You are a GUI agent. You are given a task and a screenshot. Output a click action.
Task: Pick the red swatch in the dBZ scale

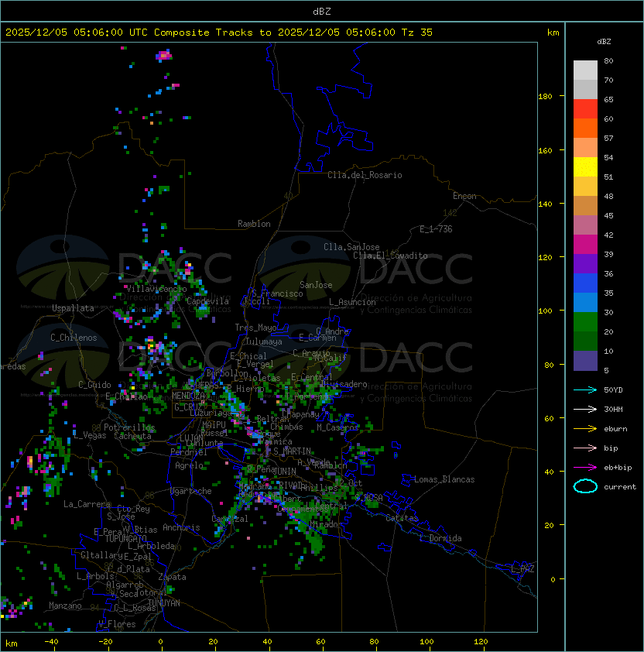(x=585, y=109)
